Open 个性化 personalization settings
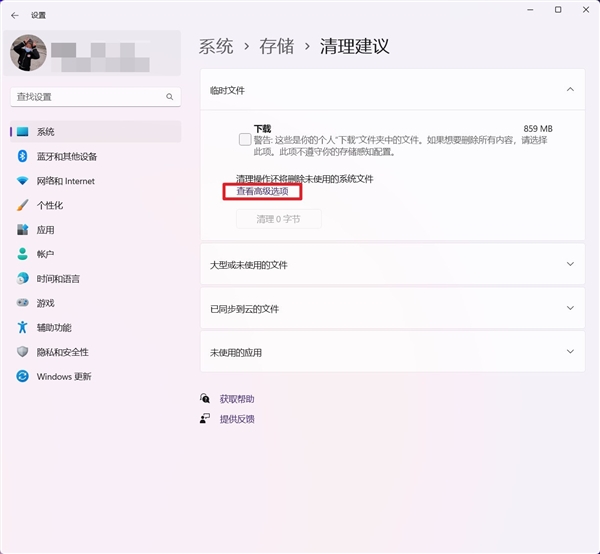 tap(50, 206)
